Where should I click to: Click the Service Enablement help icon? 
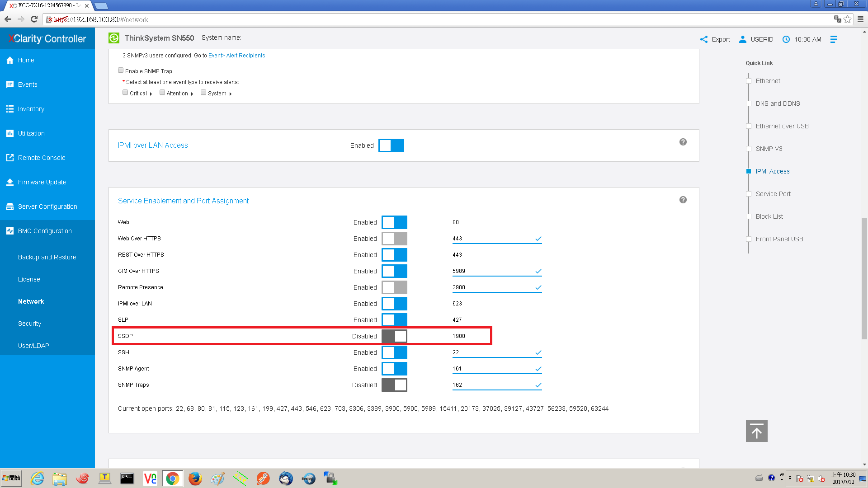pos(683,200)
